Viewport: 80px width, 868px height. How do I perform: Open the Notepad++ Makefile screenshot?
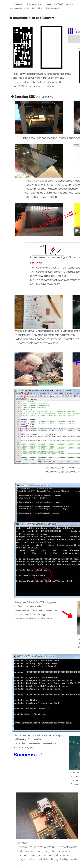(x=47, y=427)
